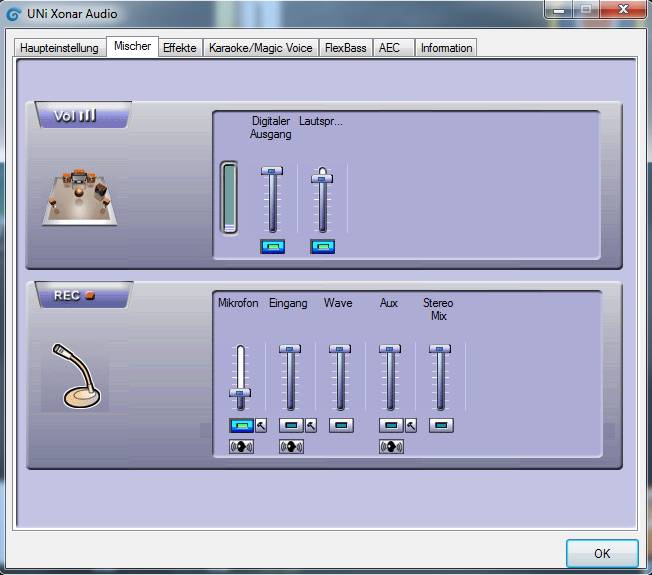Open Aux advanced settings hammer icon
This screenshot has height=575, width=652.
pyautogui.click(x=411, y=425)
